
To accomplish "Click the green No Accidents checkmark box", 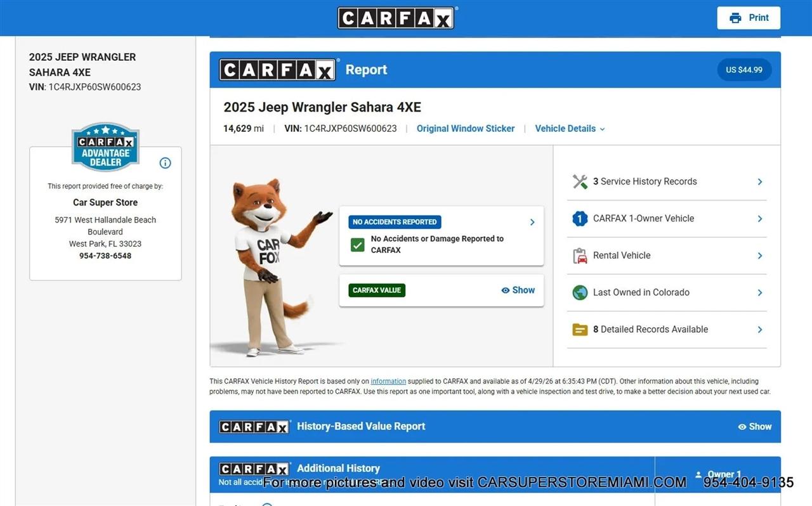I will (358, 245).
